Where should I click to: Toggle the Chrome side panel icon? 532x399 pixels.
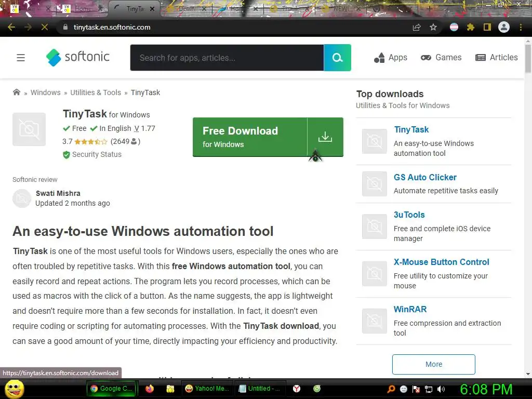pyautogui.click(x=487, y=27)
